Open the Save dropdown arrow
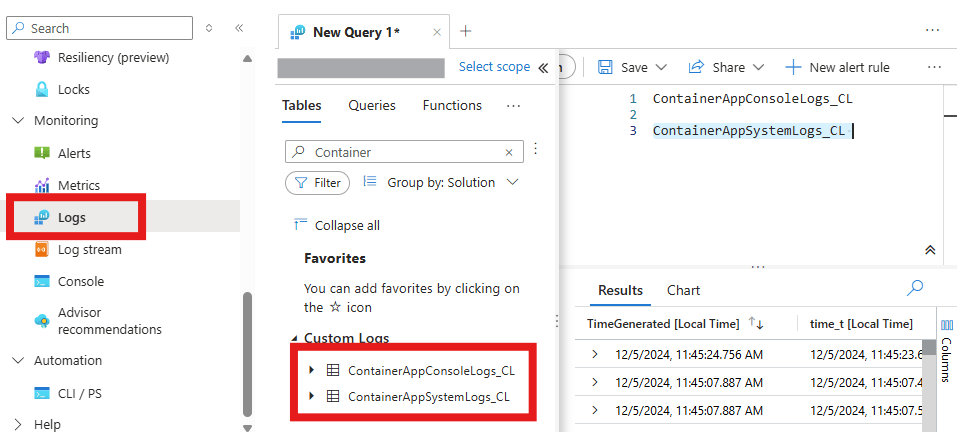This screenshot has width=962, height=432. [661, 67]
